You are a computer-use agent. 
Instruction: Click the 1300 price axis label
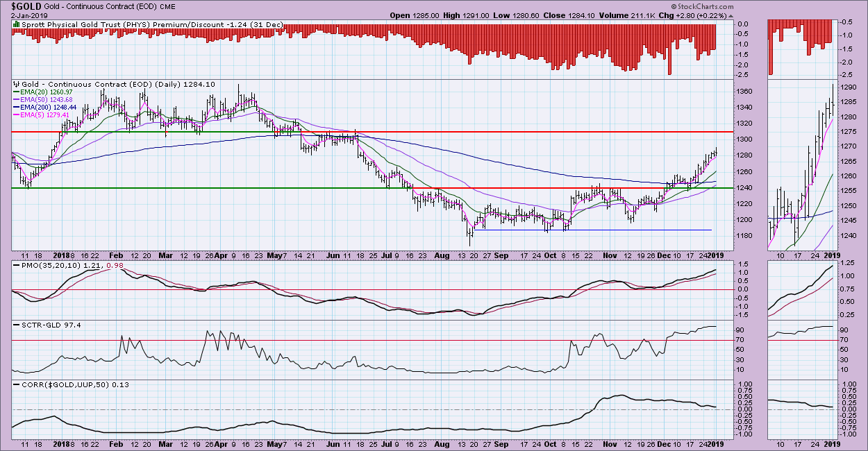744,139
